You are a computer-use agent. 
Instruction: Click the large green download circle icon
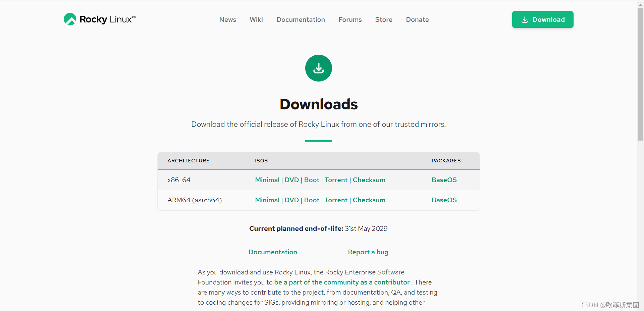[x=319, y=68]
